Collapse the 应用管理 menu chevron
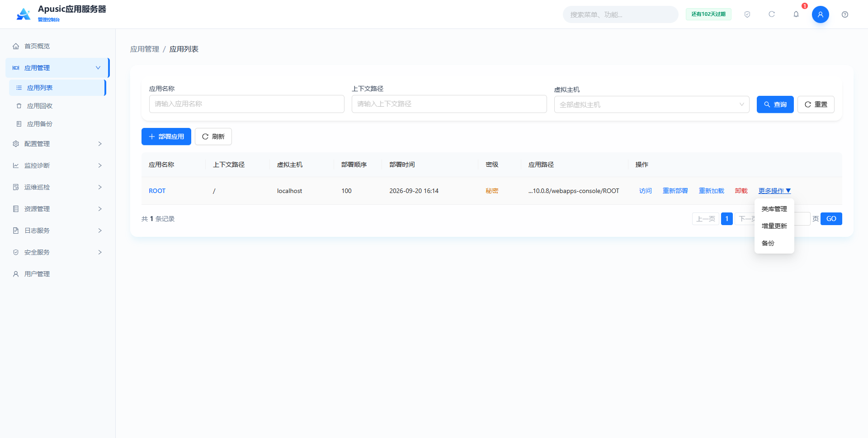Screen dimensions: 868x438 (98, 68)
